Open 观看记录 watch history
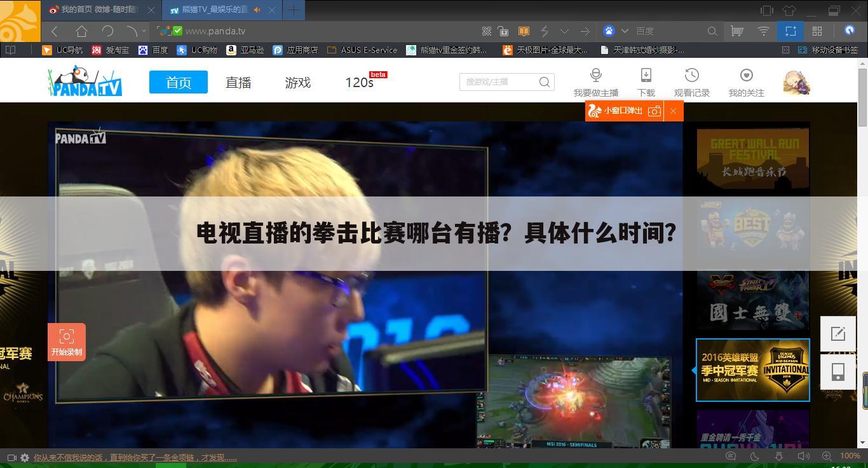 pos(692,83)
